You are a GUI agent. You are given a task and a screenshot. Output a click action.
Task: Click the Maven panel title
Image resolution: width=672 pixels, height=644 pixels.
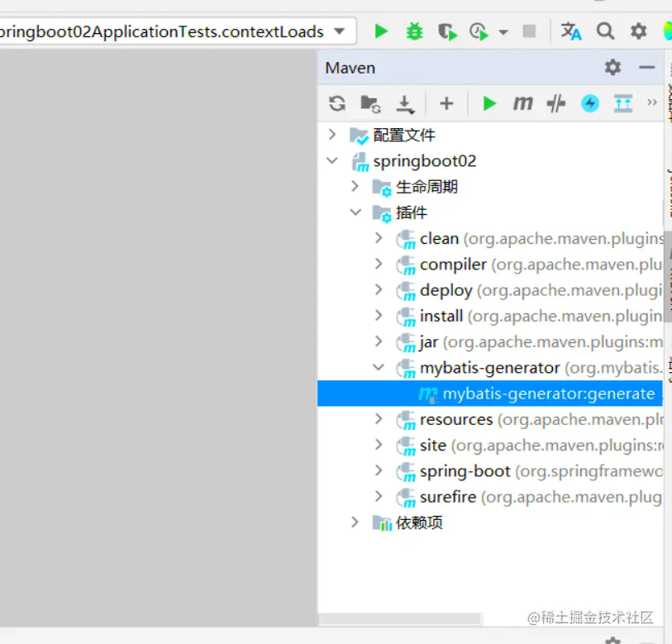tap(350, 68)
